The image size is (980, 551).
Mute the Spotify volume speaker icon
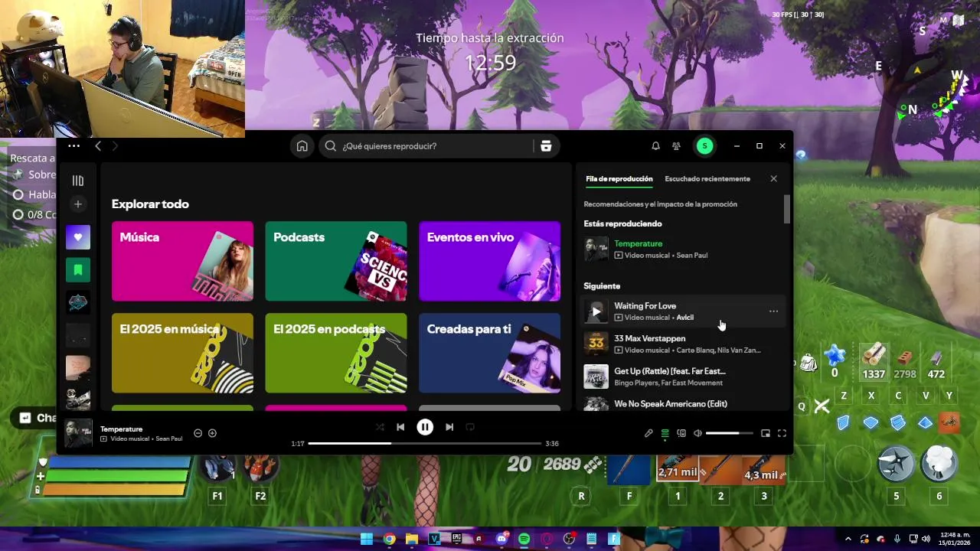tap(697, 433)
